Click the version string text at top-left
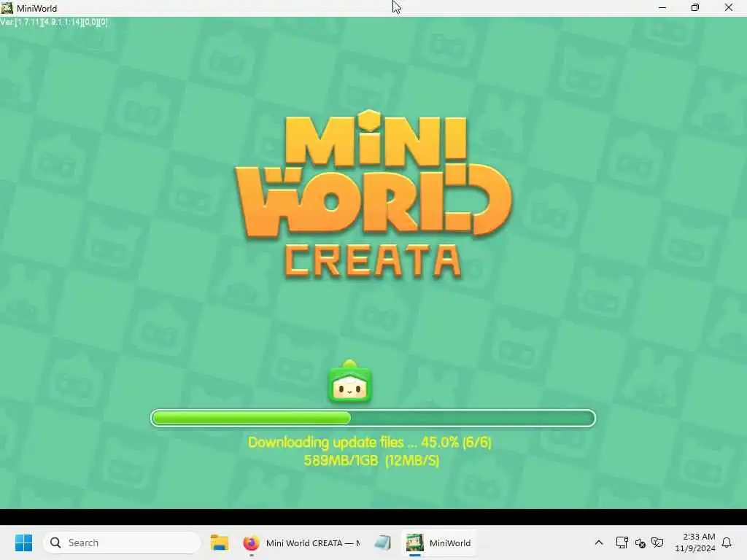This screenshot has height=560, width=747. [54, 22]
